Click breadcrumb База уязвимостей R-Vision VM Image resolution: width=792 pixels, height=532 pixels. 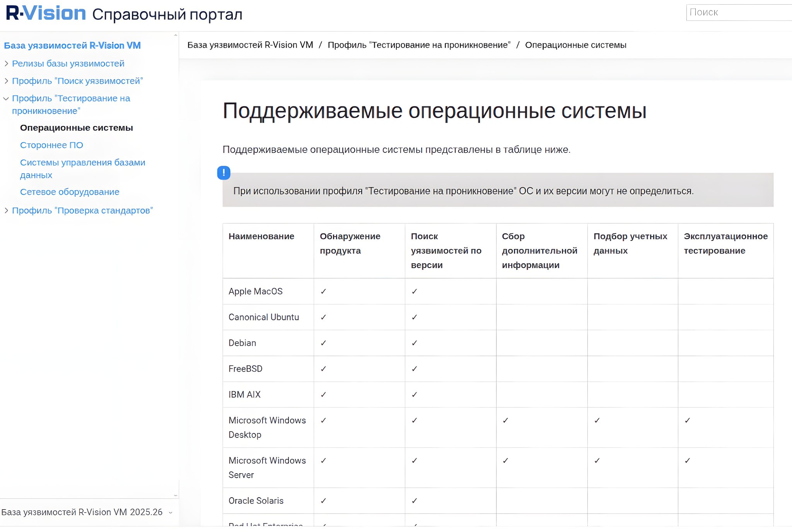click(250, 45)
